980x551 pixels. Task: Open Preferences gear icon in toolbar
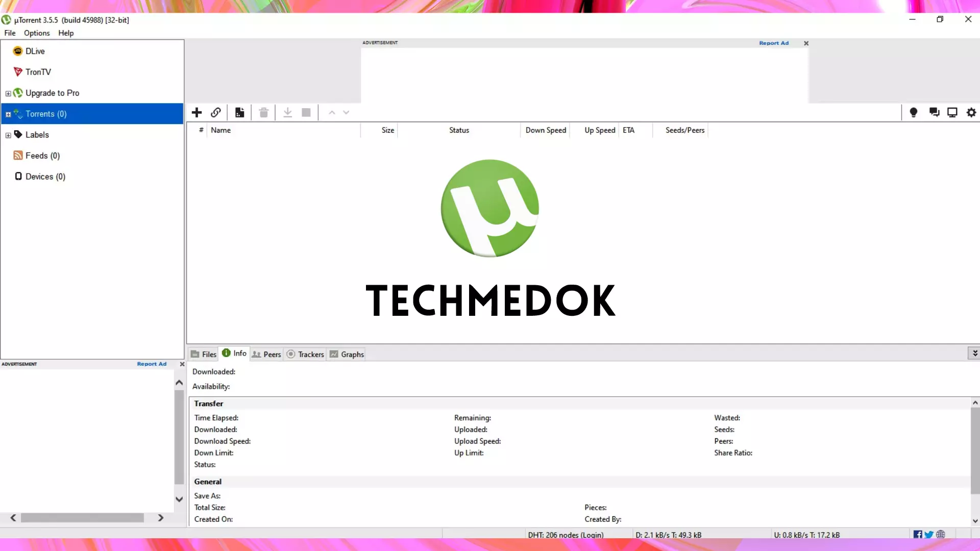click(x=971, y=112)
